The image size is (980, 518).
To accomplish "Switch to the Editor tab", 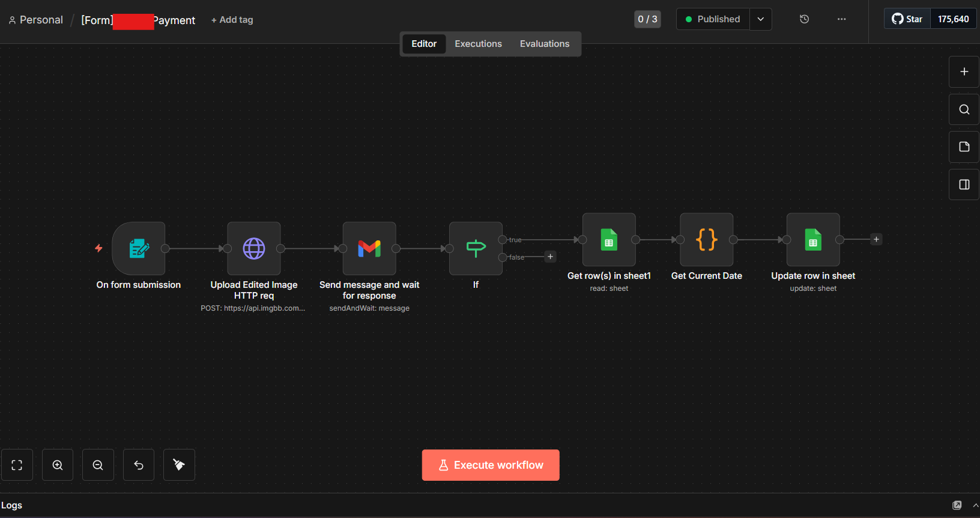I will coord(424,44).
